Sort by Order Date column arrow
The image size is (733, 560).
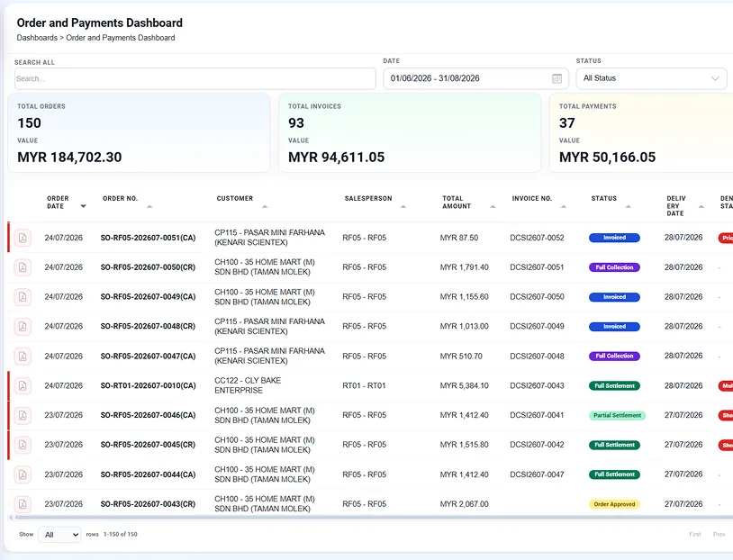83,206
